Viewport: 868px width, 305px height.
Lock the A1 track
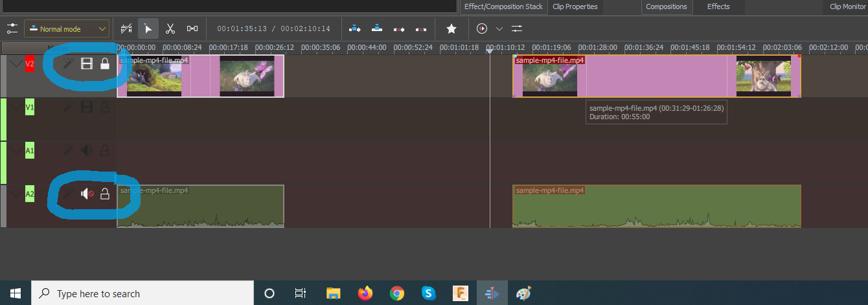tap(104, 150)
